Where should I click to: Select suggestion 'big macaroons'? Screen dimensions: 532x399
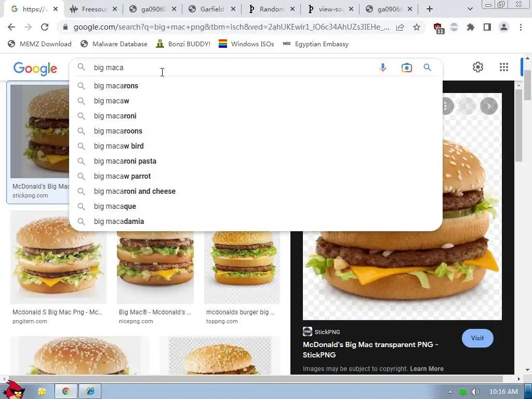click(256, 131)
